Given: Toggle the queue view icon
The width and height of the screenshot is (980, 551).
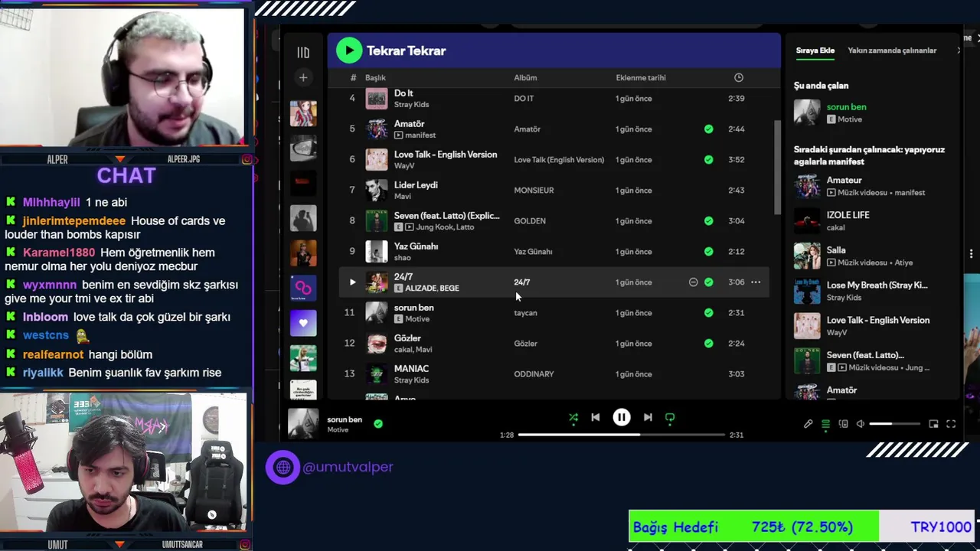Looking at the screenshot, I should click(825, 424).
